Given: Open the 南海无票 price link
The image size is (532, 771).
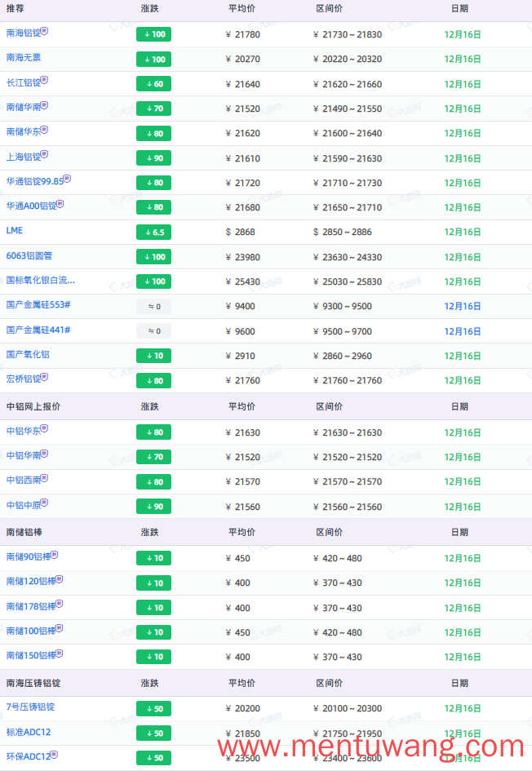Looking at the screenshot, I should tap(23, 58).
